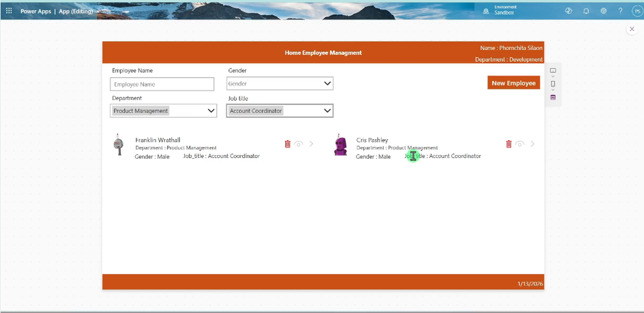Click the Environment Sandbox selector
Viewport: 644px width, 313px height.
click(x=505, y=10)
